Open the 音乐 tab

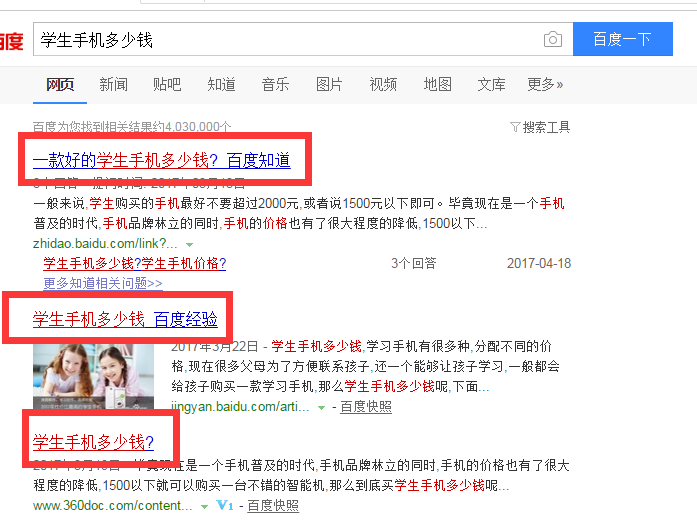point(275,84)
